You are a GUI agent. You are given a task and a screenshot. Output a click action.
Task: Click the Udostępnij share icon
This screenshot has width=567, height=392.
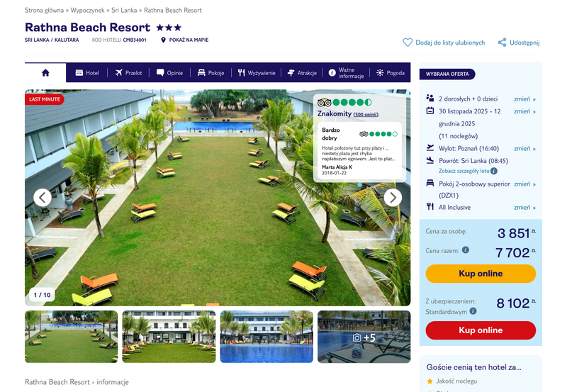502,43
